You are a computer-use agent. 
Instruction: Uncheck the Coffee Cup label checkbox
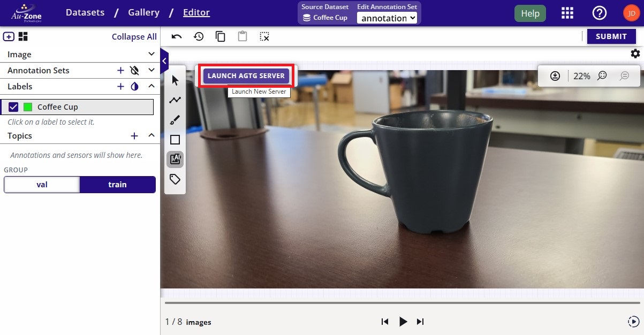click(x=13, y=107)
